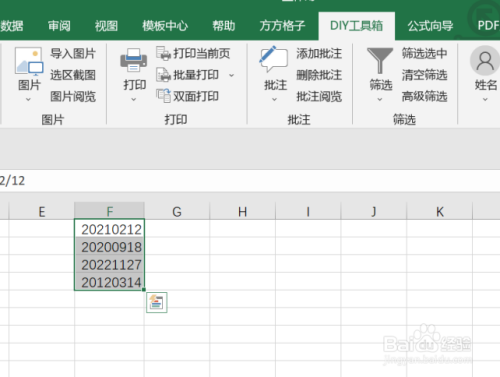Select cell containing 20210212
This screenshot has width=500, height=377.
[110, 229]
